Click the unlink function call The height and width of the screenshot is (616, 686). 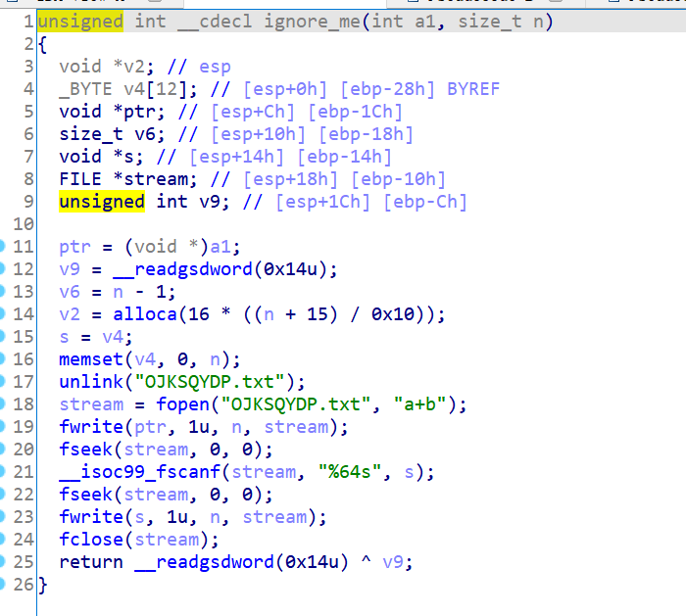tap(91, 382)
